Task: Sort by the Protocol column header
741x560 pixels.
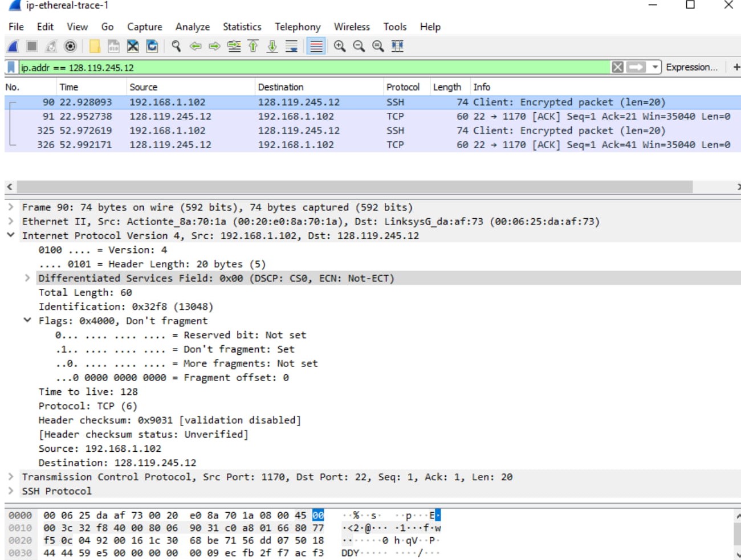Action: point(406,87)
